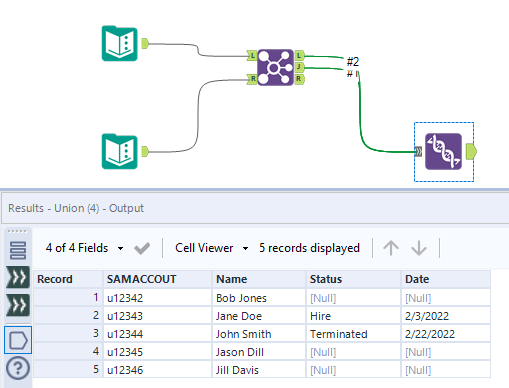Image resolution: width=509 pixels, height=388 pixels.
Task: Select the Bob Jones name cell
Action: [259, 298]
